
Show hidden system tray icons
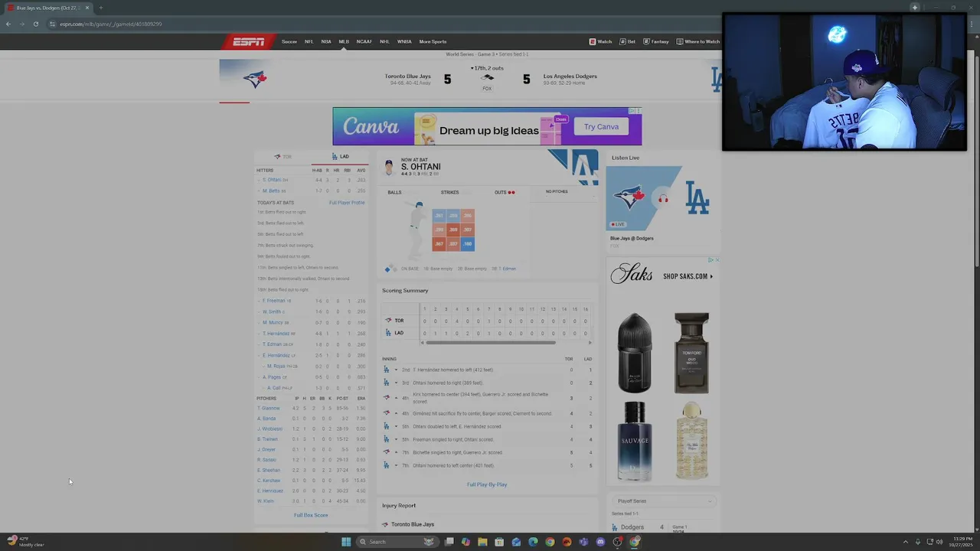(x=906, y=542)
